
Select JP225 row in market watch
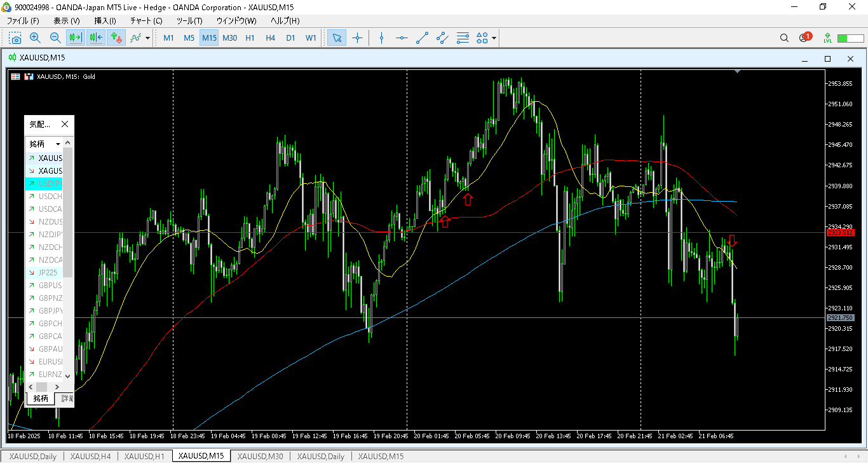(44, 272)
